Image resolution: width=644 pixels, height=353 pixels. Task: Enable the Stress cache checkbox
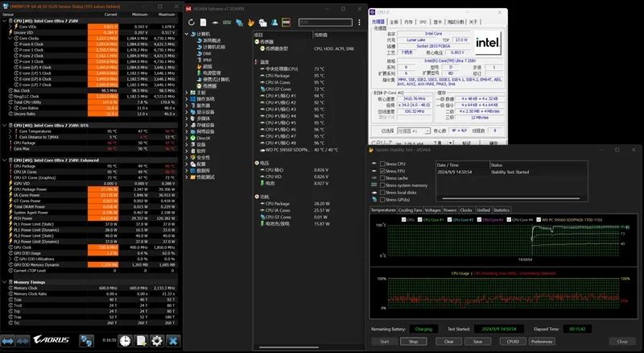point(382,178)
